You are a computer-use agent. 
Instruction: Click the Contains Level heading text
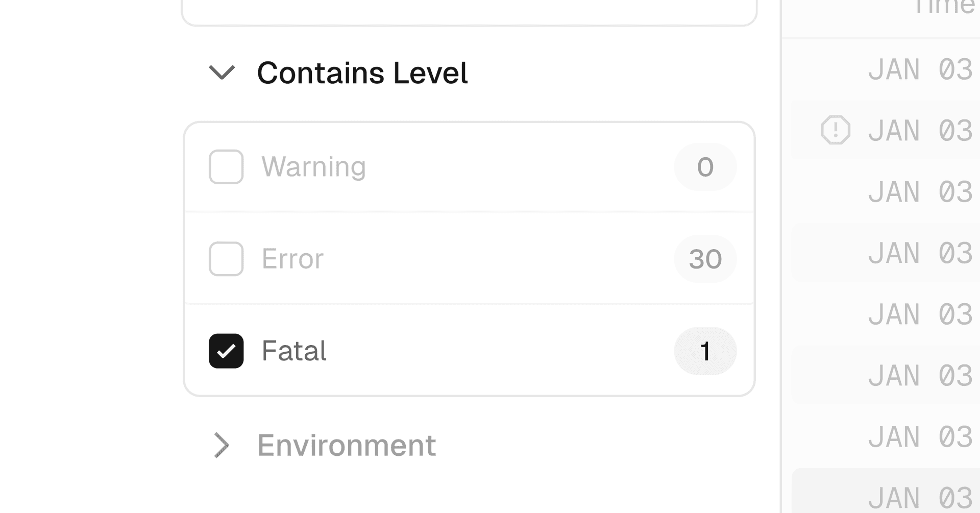coord(362,72)
